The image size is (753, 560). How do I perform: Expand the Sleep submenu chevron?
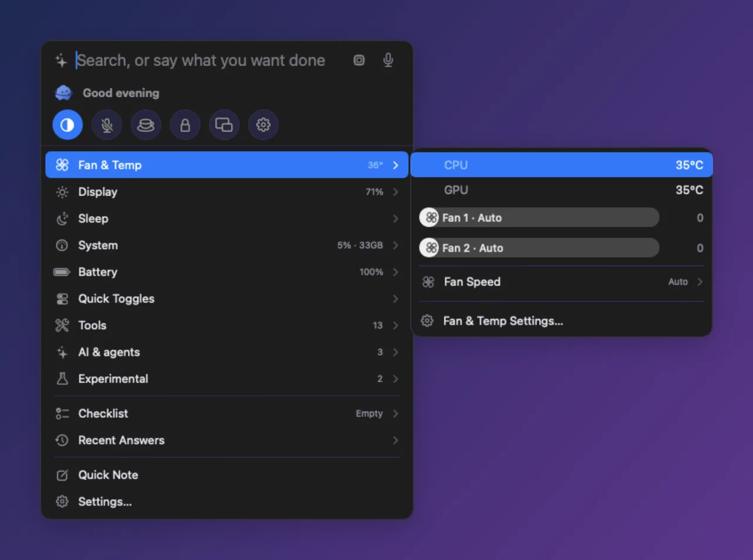[x=395, y=219]
